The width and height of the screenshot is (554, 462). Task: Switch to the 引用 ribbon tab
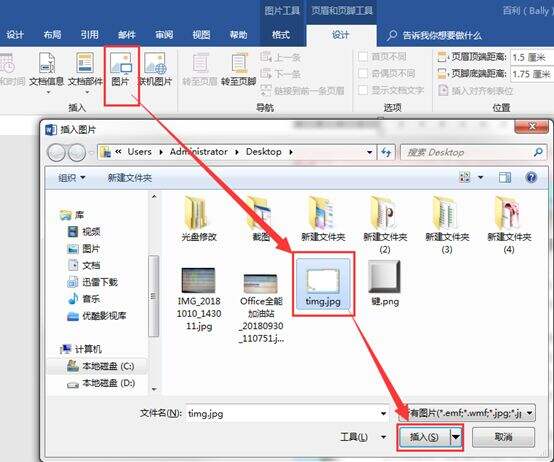click(x=89, y=35)
